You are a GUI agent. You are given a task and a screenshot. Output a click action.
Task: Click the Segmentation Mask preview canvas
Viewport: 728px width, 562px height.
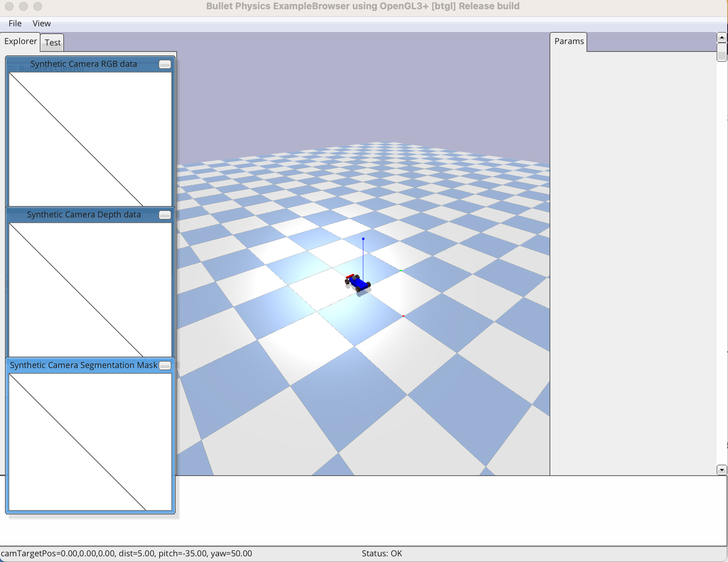[x=90, y=442]
